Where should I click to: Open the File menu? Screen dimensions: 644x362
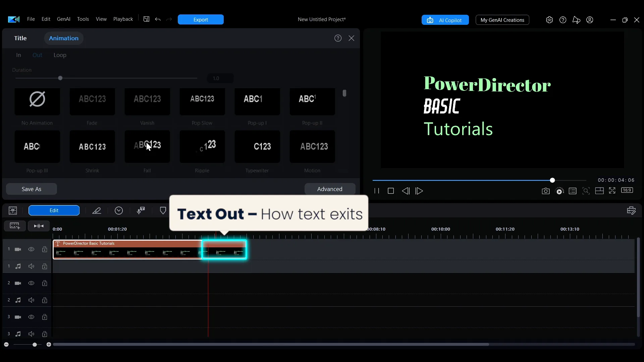point(31,19)
